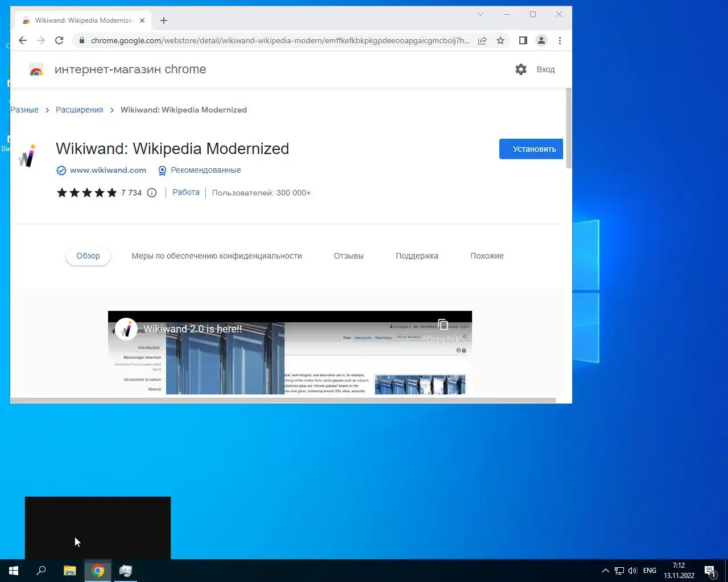
Task: Click the video channel avatar
Action: click(126, 329)
